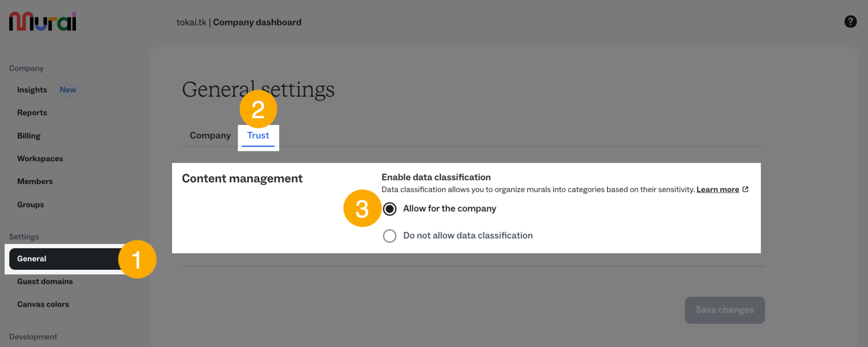Click the Settings section label

[x=24, y=237]
